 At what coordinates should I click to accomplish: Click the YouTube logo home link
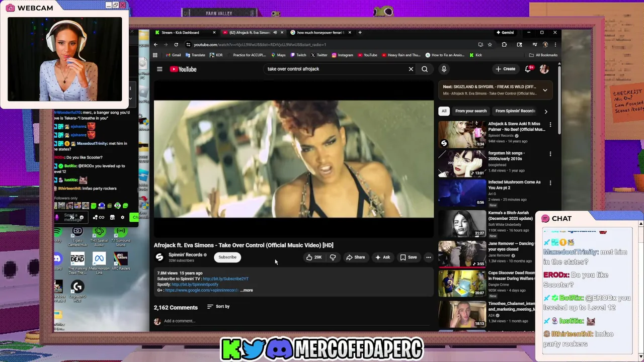tap(183, 69)
